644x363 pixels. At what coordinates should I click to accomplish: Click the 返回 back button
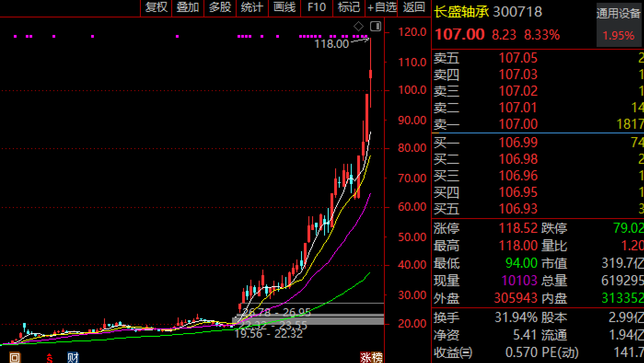[413, 7]
